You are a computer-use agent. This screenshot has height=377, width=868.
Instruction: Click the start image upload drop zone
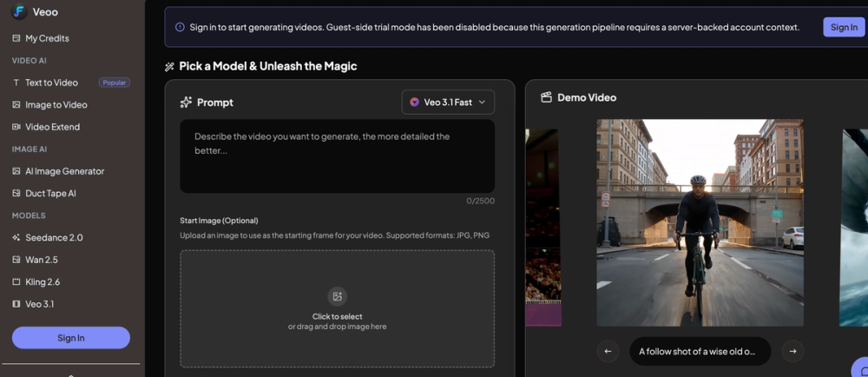pyautogui.click(x=337, y=309)
